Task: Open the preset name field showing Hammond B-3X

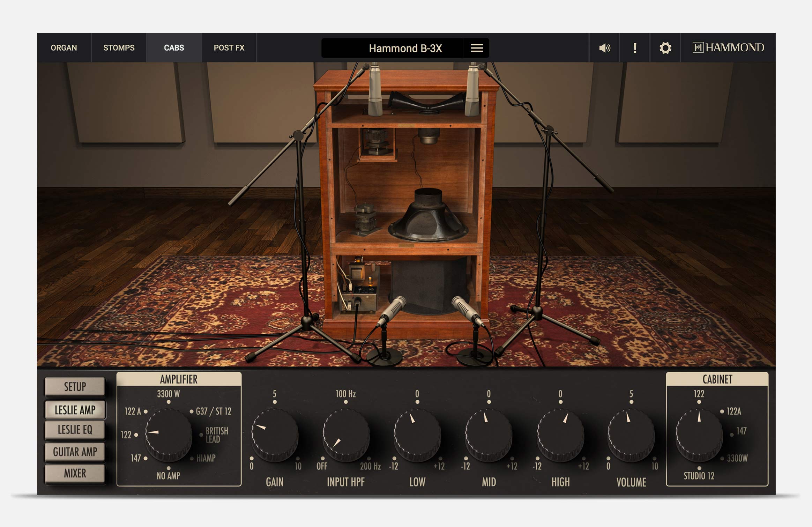Action: 405,49
